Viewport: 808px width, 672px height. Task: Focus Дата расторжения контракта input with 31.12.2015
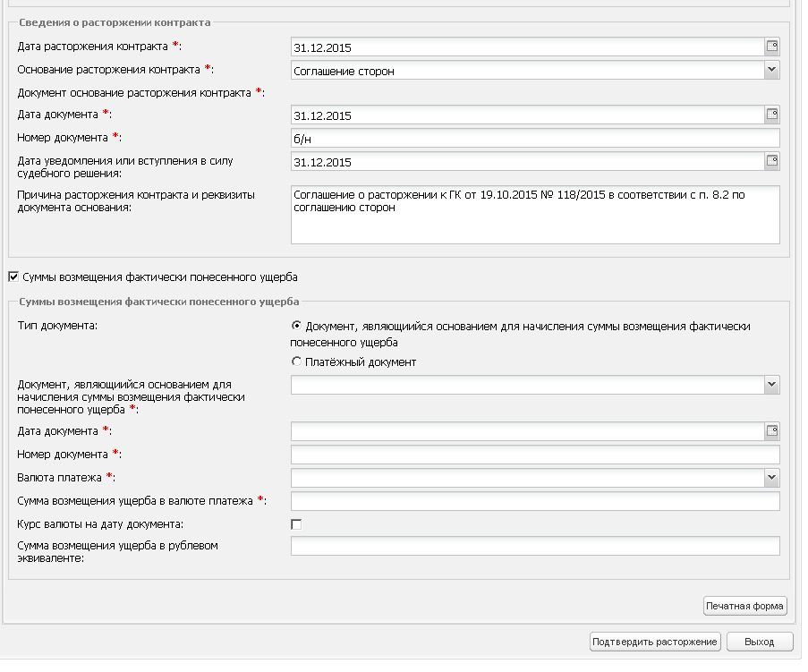click(x=527, y=47)
